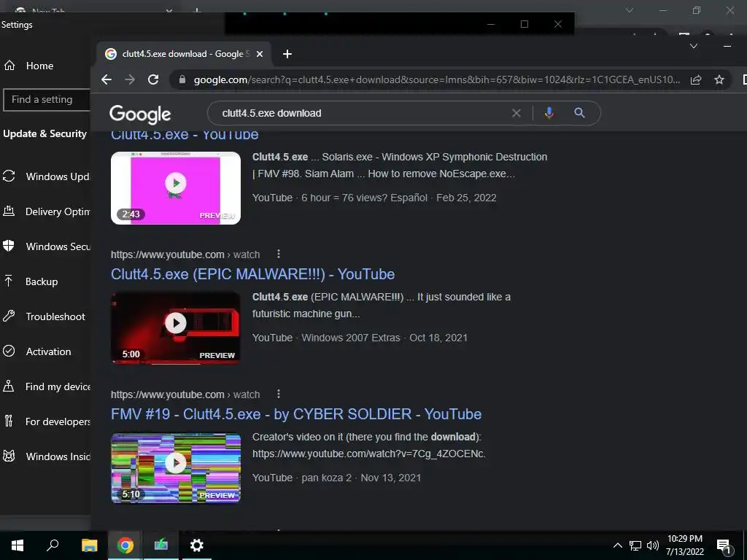The image size is (747, 560).
Task: Open the notification center
Action: (724, 545)
